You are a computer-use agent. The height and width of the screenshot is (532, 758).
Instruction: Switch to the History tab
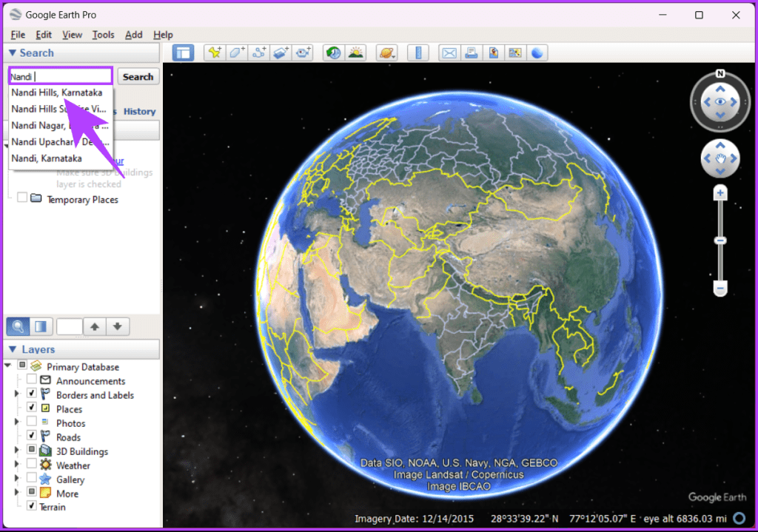click(140, 111)
